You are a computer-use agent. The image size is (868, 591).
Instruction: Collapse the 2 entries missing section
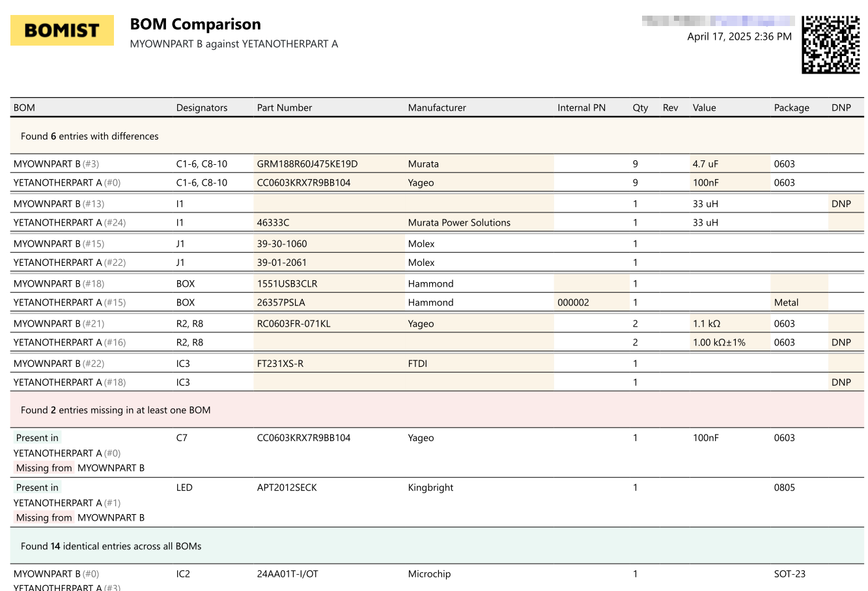pyautogui.click(x=115, y=410)
